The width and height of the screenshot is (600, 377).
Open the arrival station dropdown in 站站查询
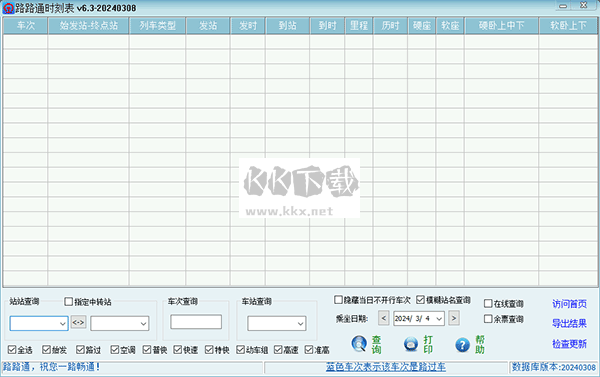[x=143, y=324]
